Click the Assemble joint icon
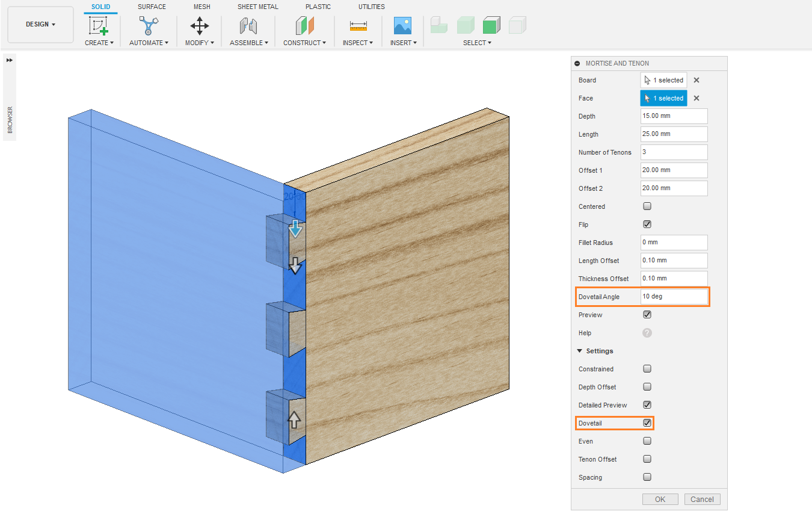 (x=248, y=25)
